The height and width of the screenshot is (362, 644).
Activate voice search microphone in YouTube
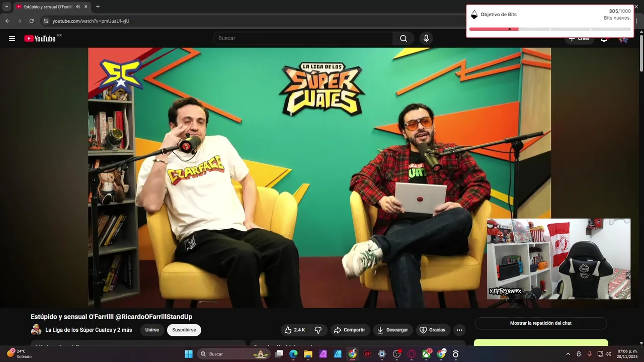point(426,38)
